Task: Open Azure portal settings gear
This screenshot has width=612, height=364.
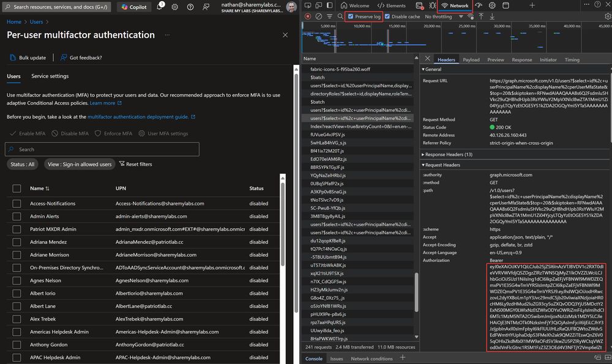Action: pyautogui.click(x=175, y=7)
